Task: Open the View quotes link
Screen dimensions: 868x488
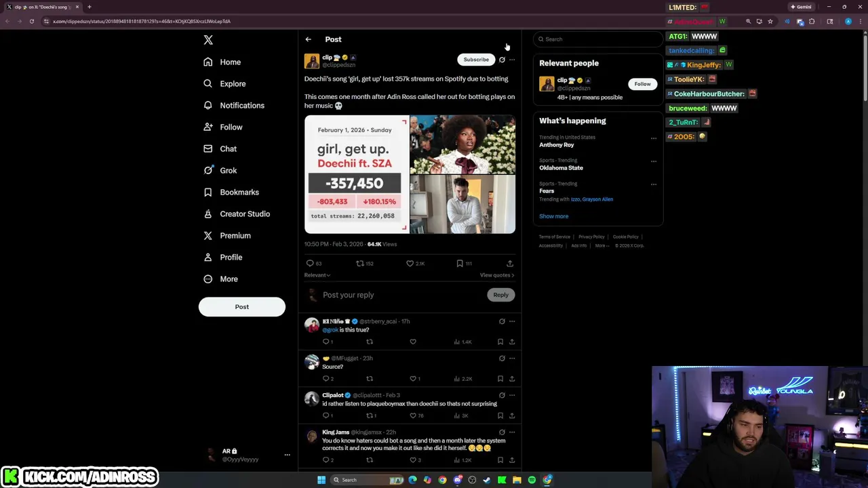Action: tap(497, 275)
